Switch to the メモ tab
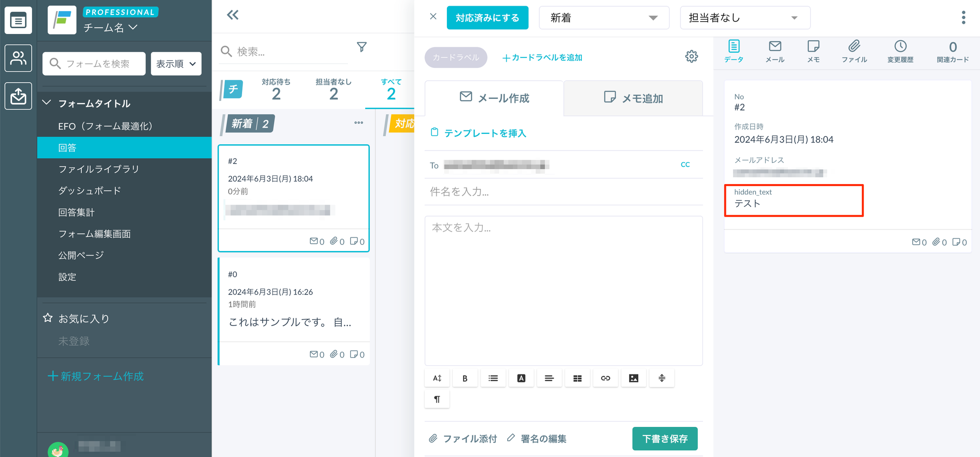 [x=813, y=52]
